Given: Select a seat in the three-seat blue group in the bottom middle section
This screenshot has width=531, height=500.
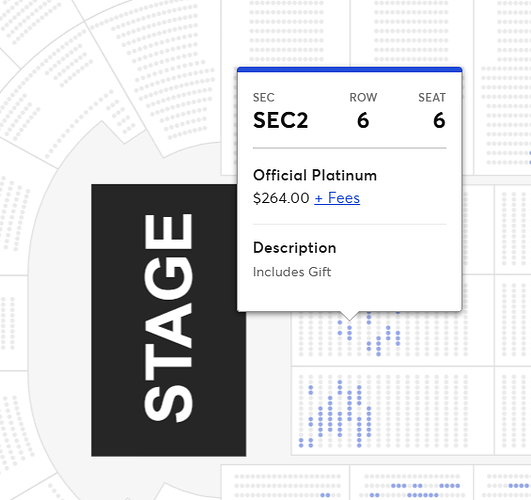Looking at the screenshot, I should click(399, 485).
